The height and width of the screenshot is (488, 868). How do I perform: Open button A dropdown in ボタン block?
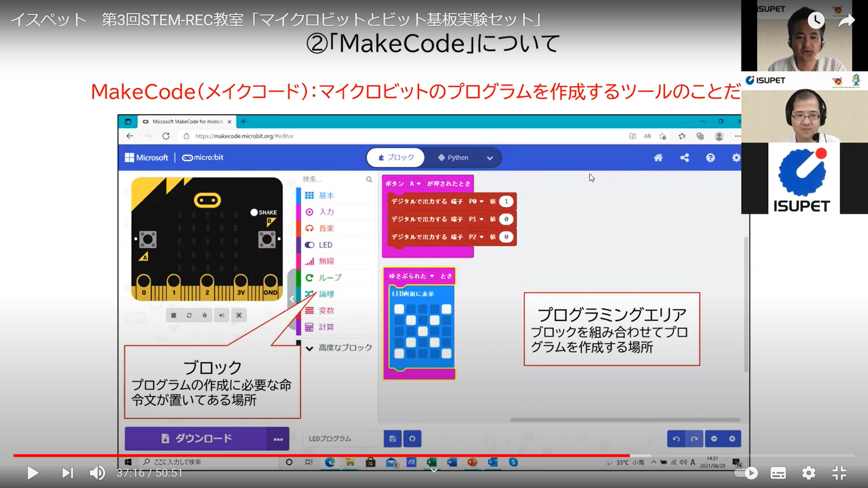coord(415,184)
